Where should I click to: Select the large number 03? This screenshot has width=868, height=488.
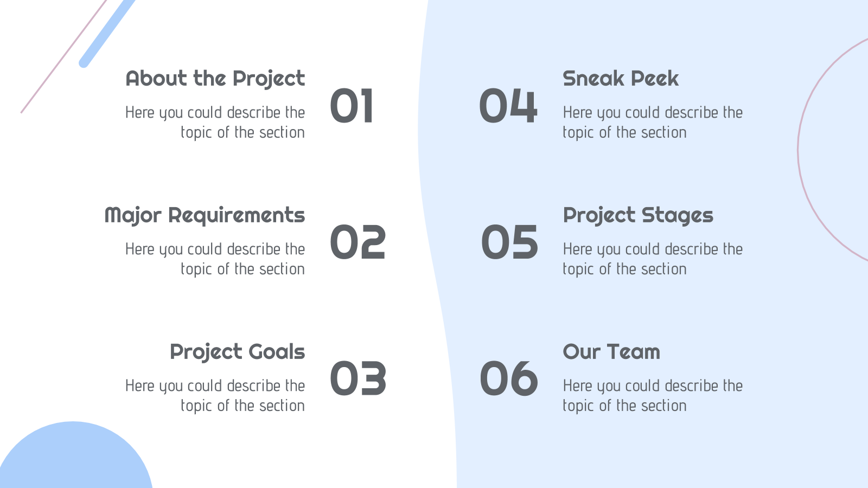(x=358, y=379)
